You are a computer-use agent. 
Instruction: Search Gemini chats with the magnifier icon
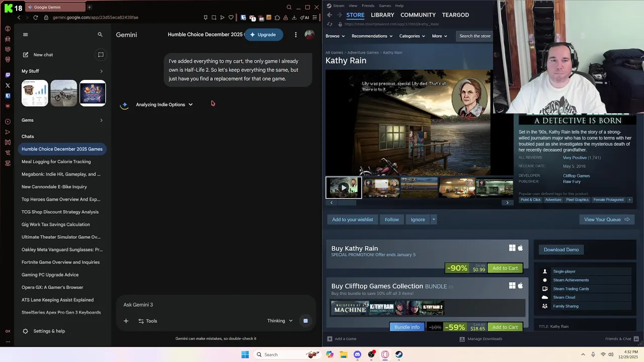coord(100,35)
